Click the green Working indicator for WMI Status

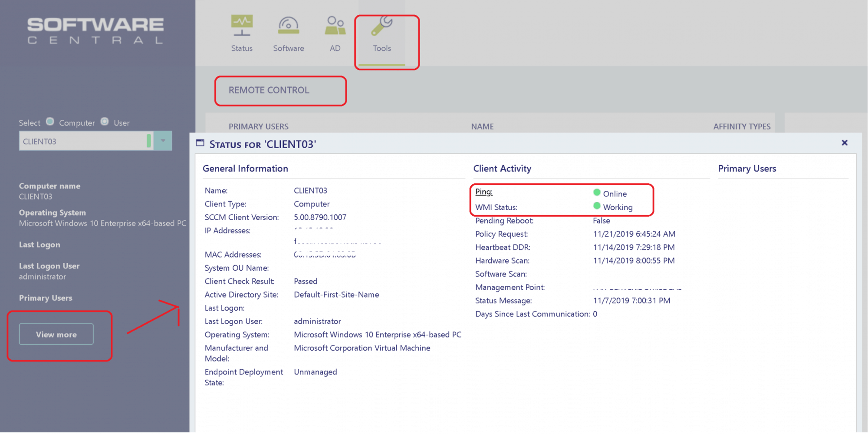click(598, 207)
